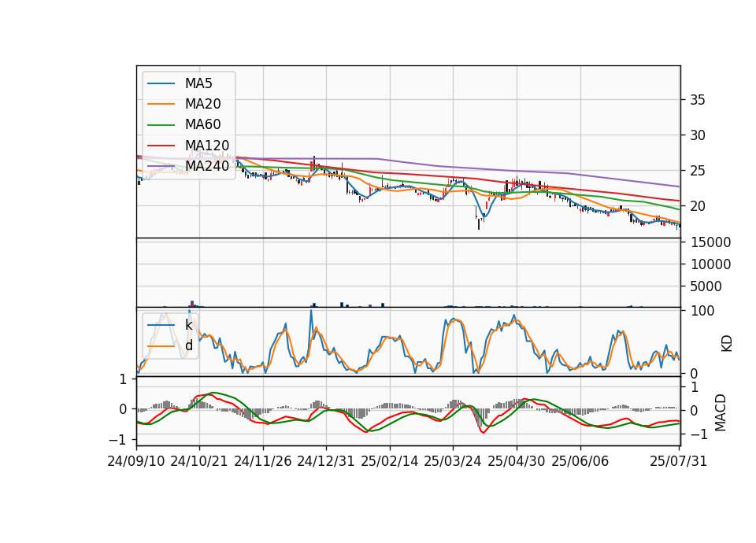Click the 25/07/31 date axis label
Screen dimensions: 756x543
(x=678, y=461)
